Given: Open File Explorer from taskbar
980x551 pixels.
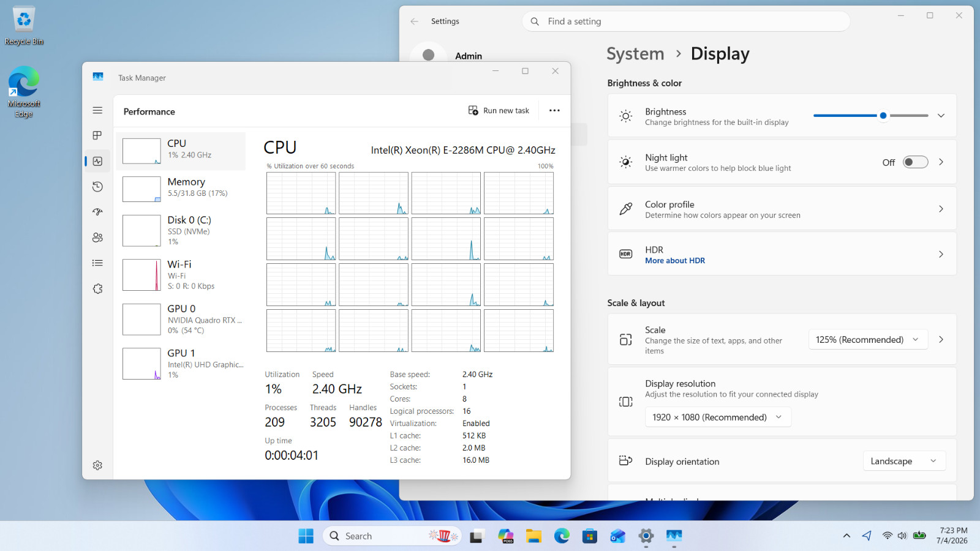Looking at the screenshot, I should (533, 536).
